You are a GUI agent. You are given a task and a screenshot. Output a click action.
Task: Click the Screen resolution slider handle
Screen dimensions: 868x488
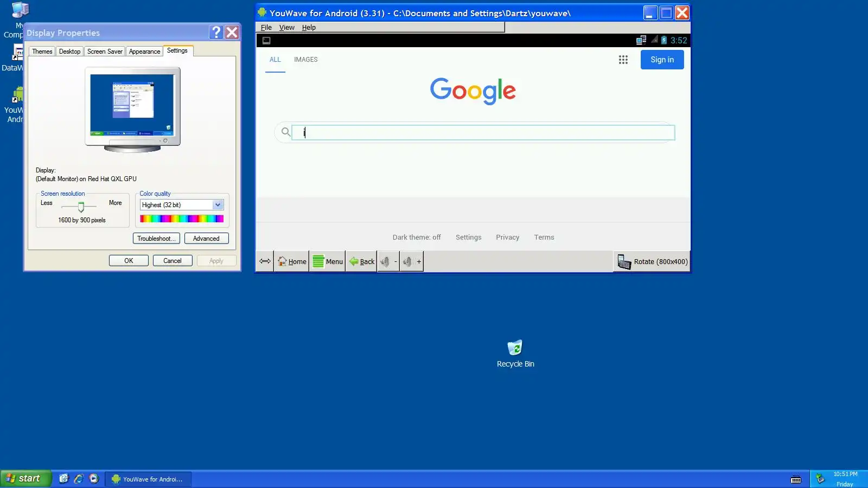coord(81,207)
